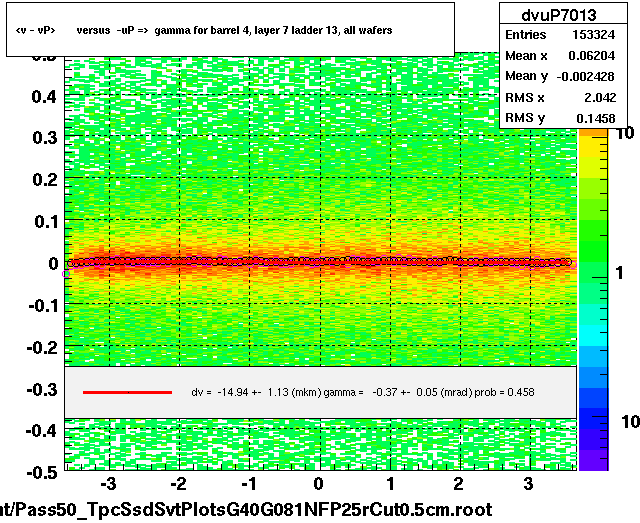Click the yellow band of the color scale
640x523 pixels.
tap(593, 147)
